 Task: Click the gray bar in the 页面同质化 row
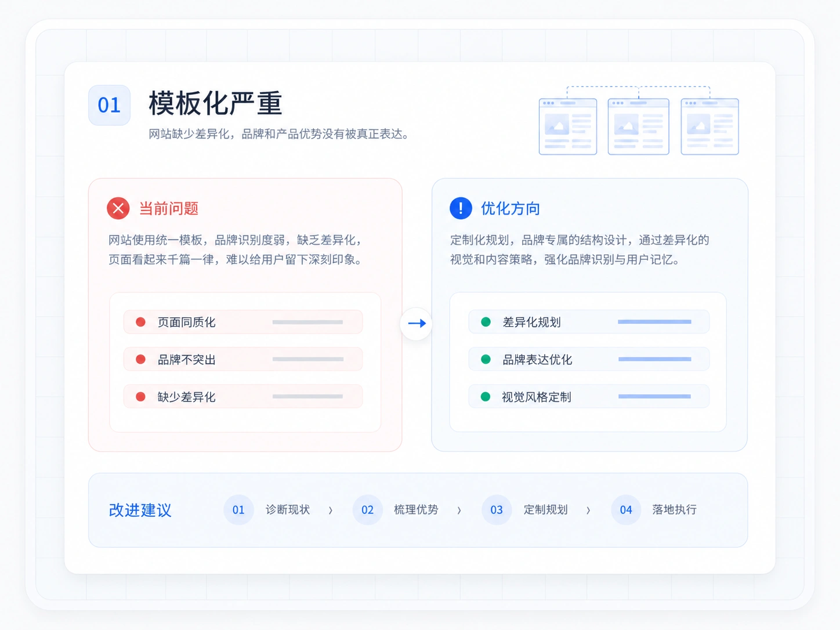(307, 322)
